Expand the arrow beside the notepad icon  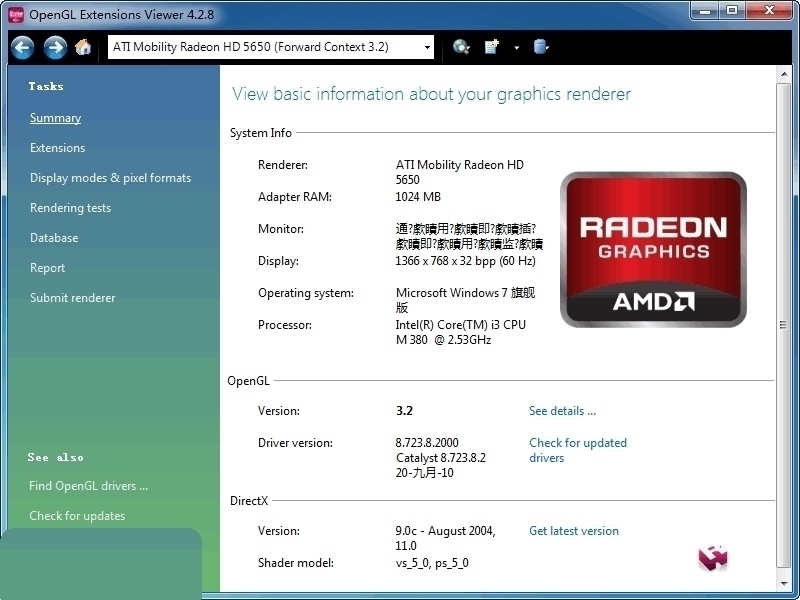click(x=516, y=47)
